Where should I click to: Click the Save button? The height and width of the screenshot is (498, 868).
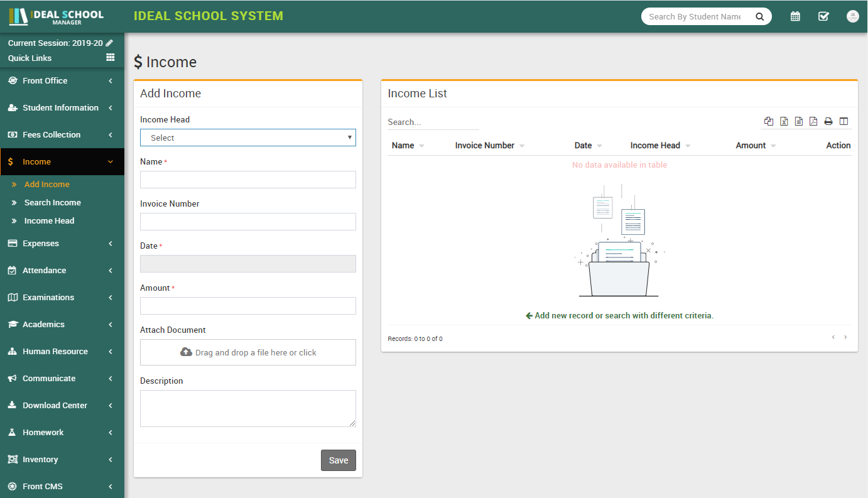tap(339, 460)
